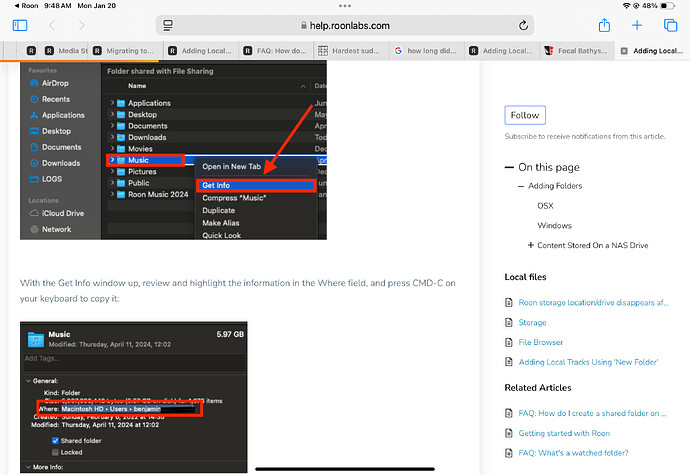Image resolution: width=690 pixels, height=475 pixels.
Task: Expand the Public folder chevron
Action: (112, 183)
